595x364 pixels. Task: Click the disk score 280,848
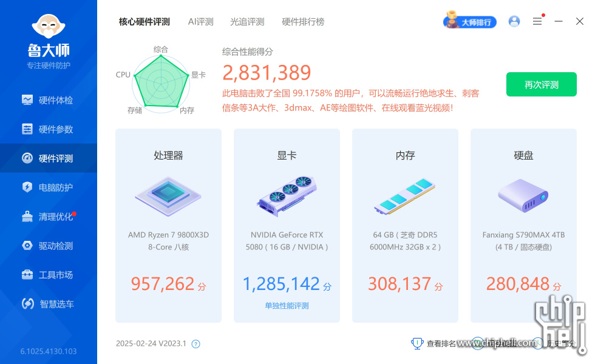click(x=518, y=284)
